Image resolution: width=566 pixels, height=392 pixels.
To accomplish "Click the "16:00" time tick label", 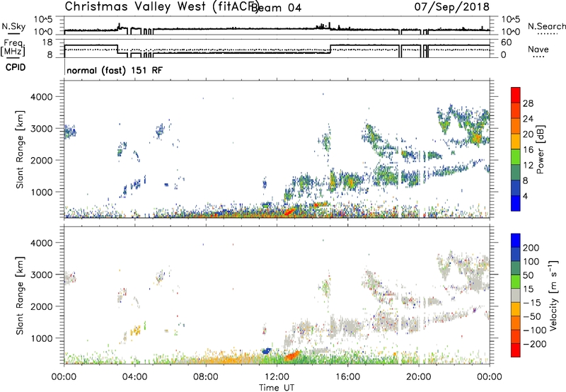I will pos(347,377).
